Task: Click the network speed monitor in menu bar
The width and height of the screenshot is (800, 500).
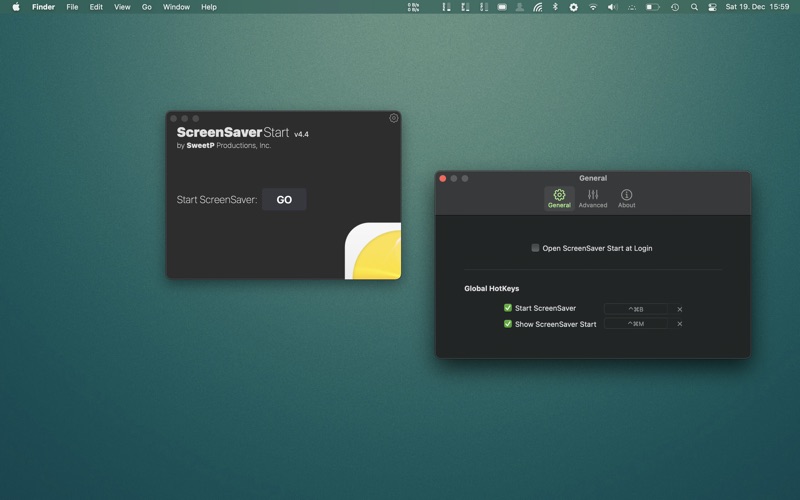Action: (x=413, y=7)
